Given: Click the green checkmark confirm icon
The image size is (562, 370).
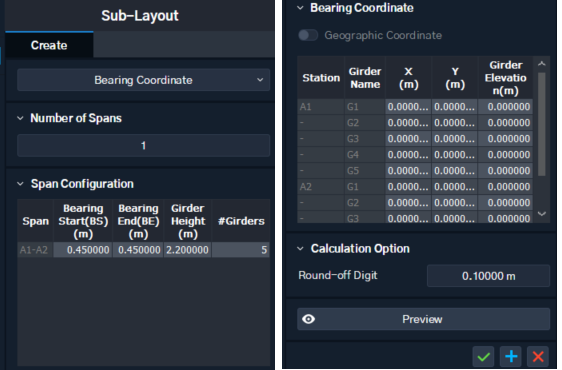Looking at the screenshot, I should [483, 356].
